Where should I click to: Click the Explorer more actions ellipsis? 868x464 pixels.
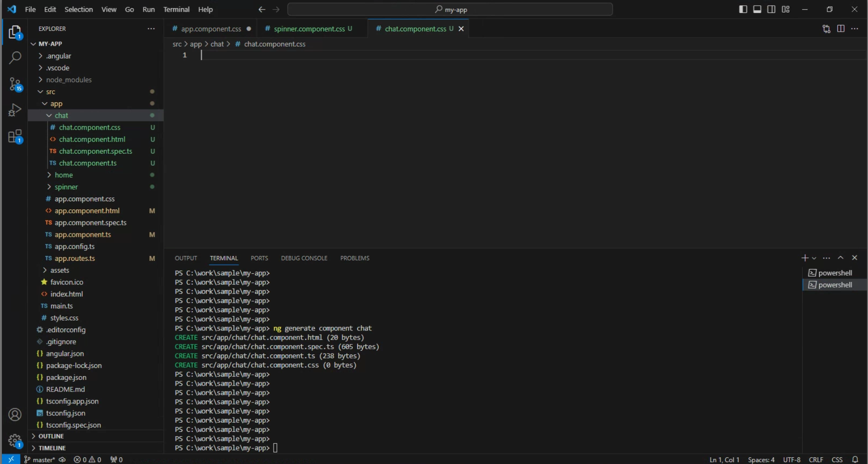(151, 29)
